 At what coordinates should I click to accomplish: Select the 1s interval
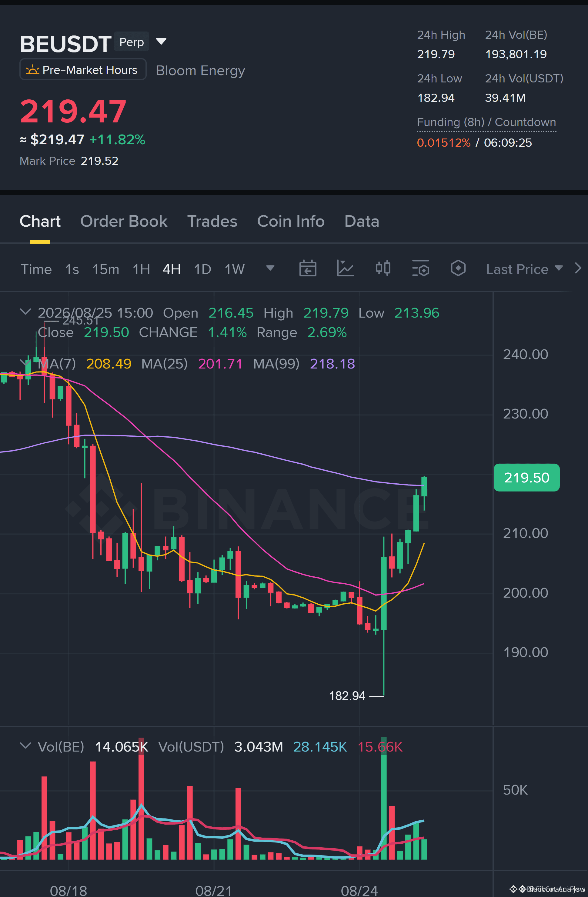pyautogui.click(x=72, y=269)
